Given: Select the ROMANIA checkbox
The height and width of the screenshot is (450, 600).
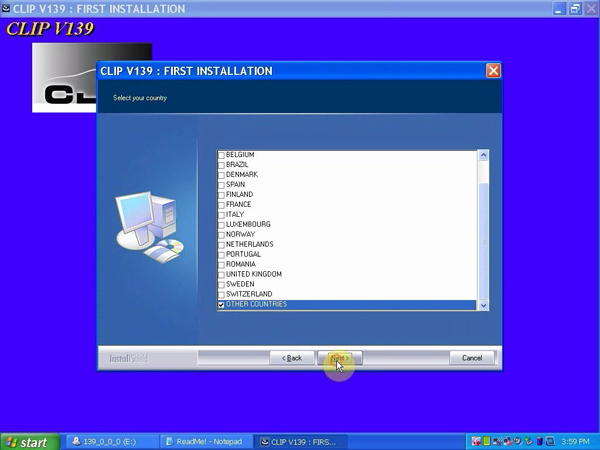Looking at the screenshot, I should [222, 265].
